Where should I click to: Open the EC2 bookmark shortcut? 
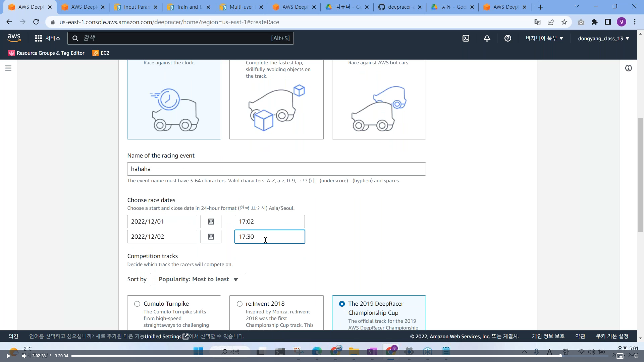pyautogui.click(x=101, y=53)
